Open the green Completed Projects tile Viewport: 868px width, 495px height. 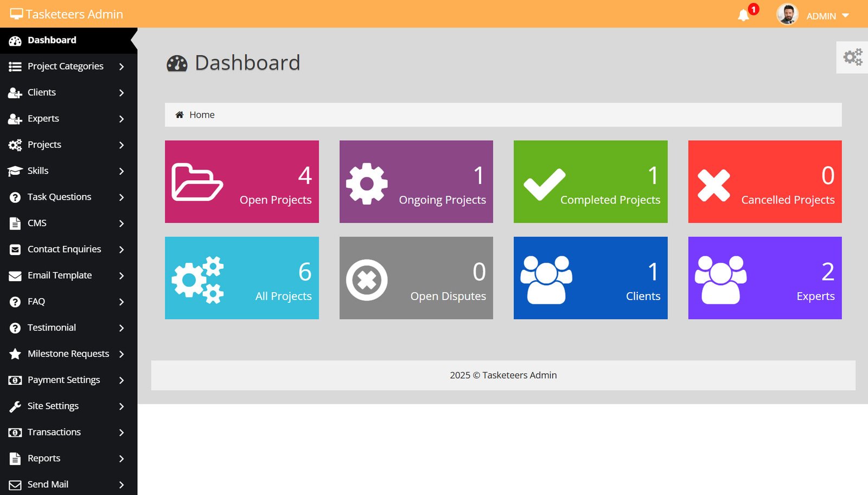[x=591, y=182]
